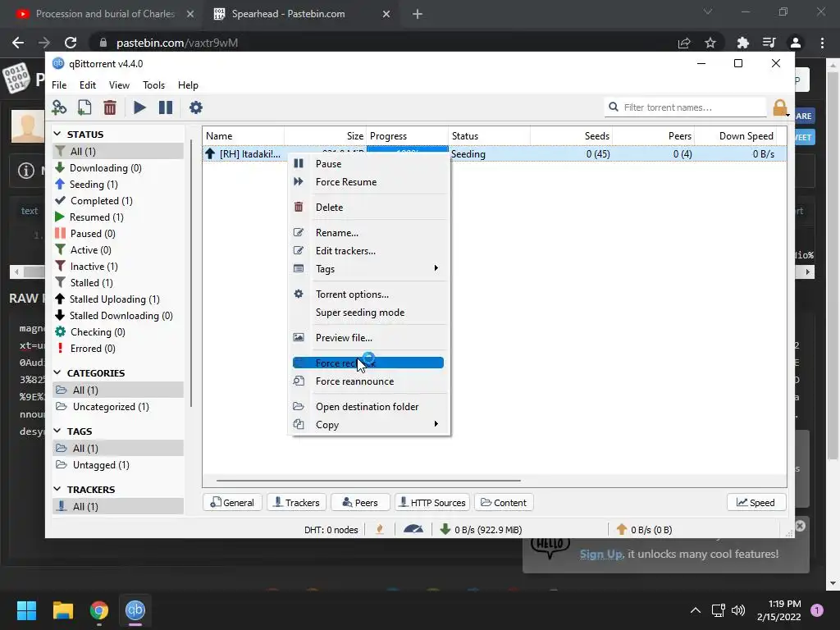Click the connection status flame icon
The height and width of the screenshot is (630, 840).
pyautogui.click(x=380, y=529)
